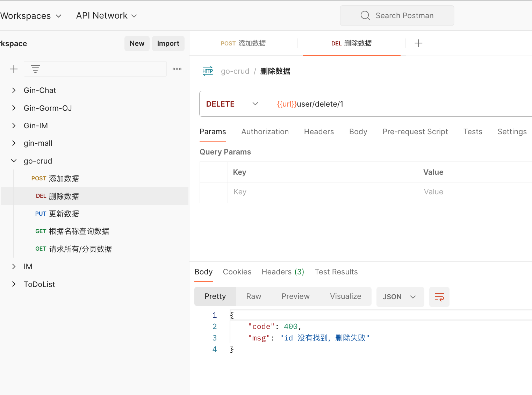Toggle the wrap lines icon in response
Screen dimensions: 532x395
tap(439, 297)
